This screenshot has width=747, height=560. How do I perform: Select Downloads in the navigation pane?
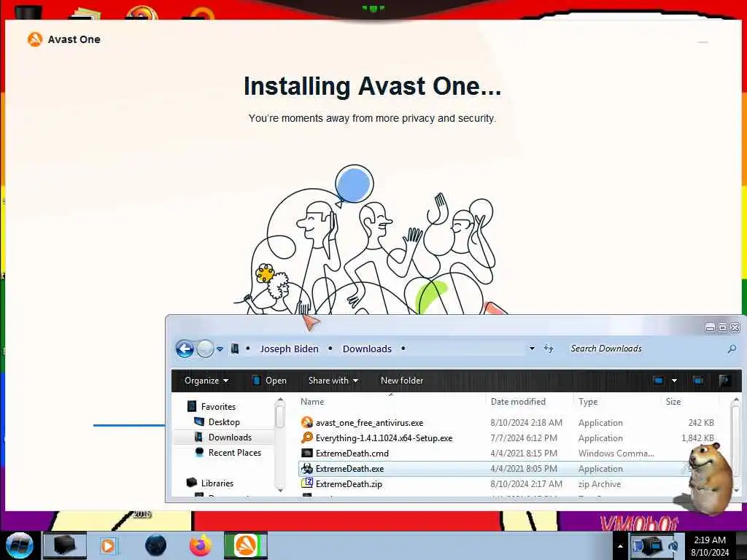click(230, 437)
